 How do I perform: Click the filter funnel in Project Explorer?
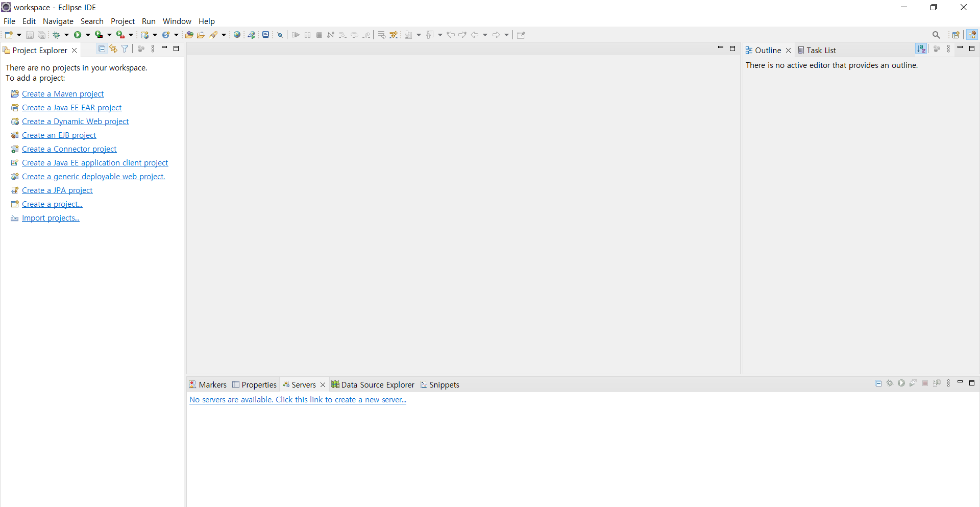pos(125,49)
